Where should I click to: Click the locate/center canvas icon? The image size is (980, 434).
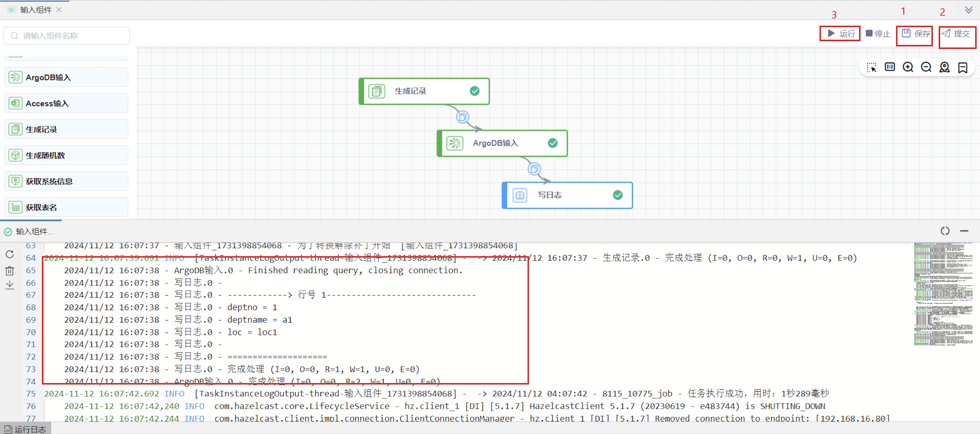click(944, 67)
